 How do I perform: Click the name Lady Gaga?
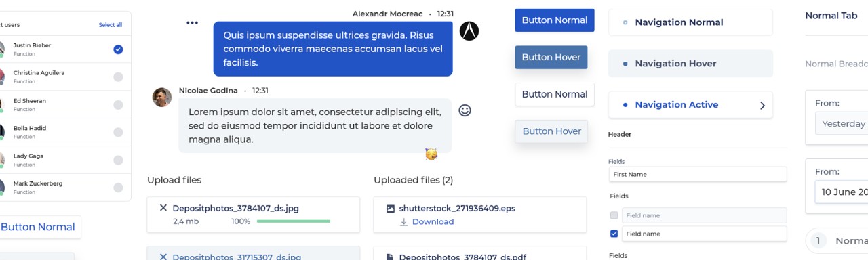point(28,156)
